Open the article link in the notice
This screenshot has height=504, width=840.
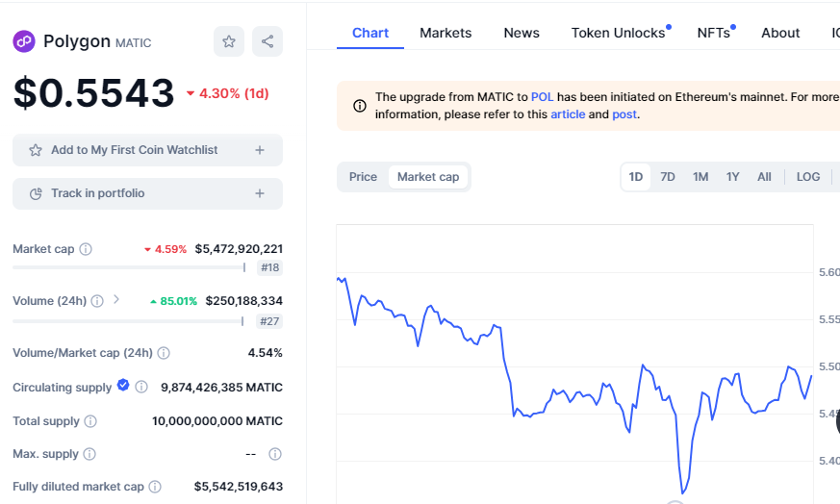(x=568, y=114)
